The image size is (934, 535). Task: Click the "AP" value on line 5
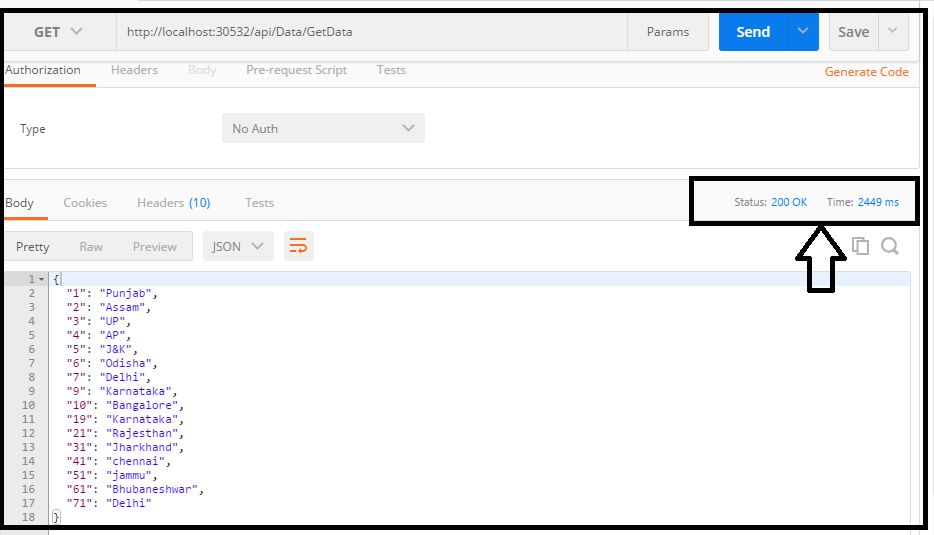pos(112,335)
